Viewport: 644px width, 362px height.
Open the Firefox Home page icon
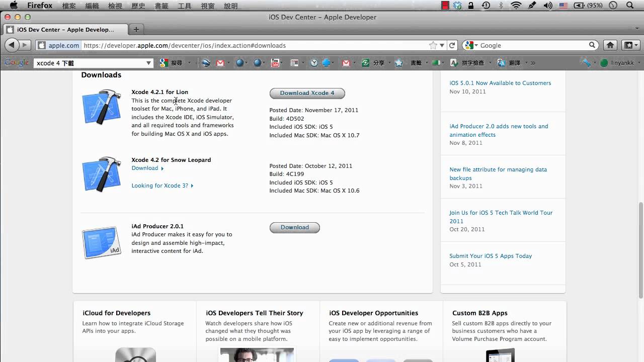(610, 45)
